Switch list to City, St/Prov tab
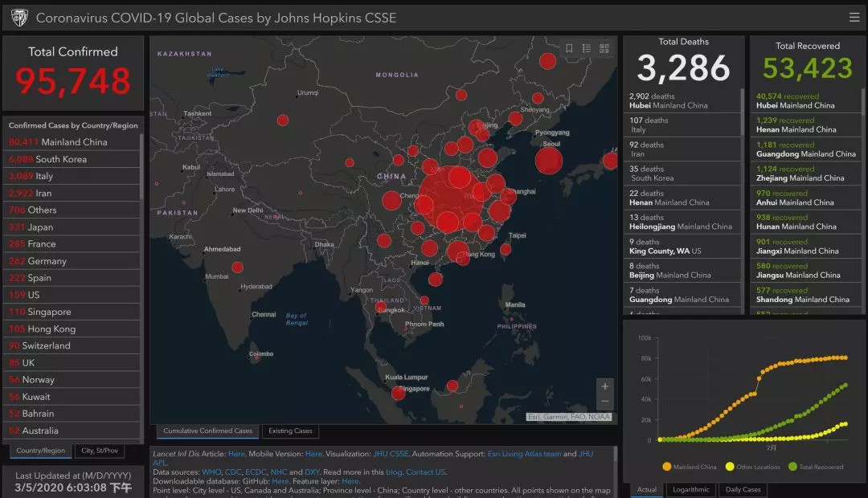The height and width of the screenshot is (498, 868). [100, 451]
